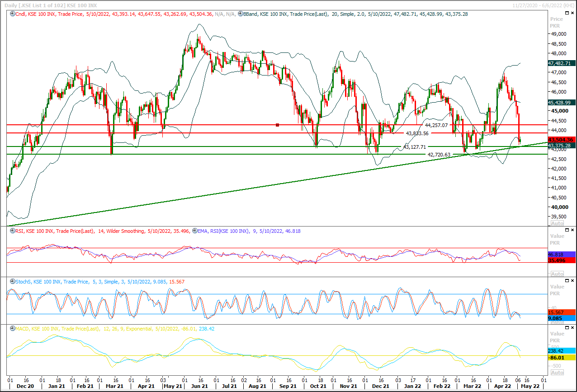The width and height of the screenshot is (577, 392).
Task: Select the RSI 14 Wilder Smoothing legend text
Action: tap(103, 231)
